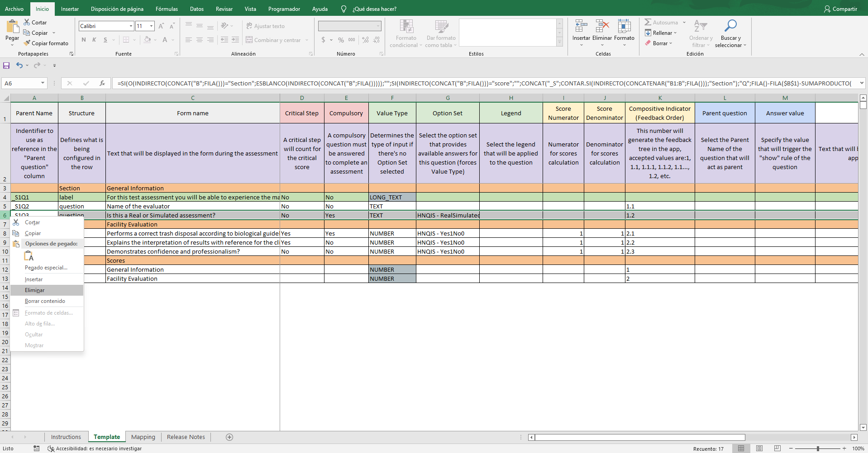This screenshot has height=453, width=868.
Task: Click the save disk icon
Action: pyautogui.click(x=6, y=66)
